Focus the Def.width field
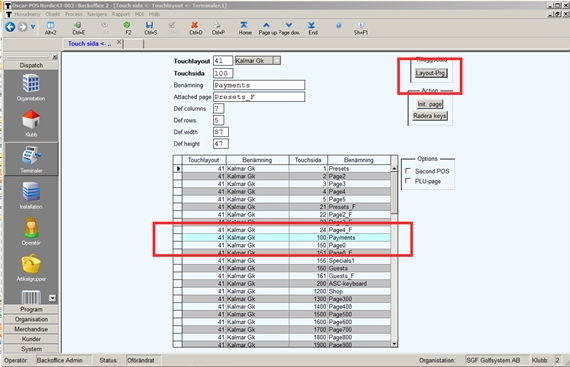This screenshot has height=367, width=570. click(x=221, y=132)
